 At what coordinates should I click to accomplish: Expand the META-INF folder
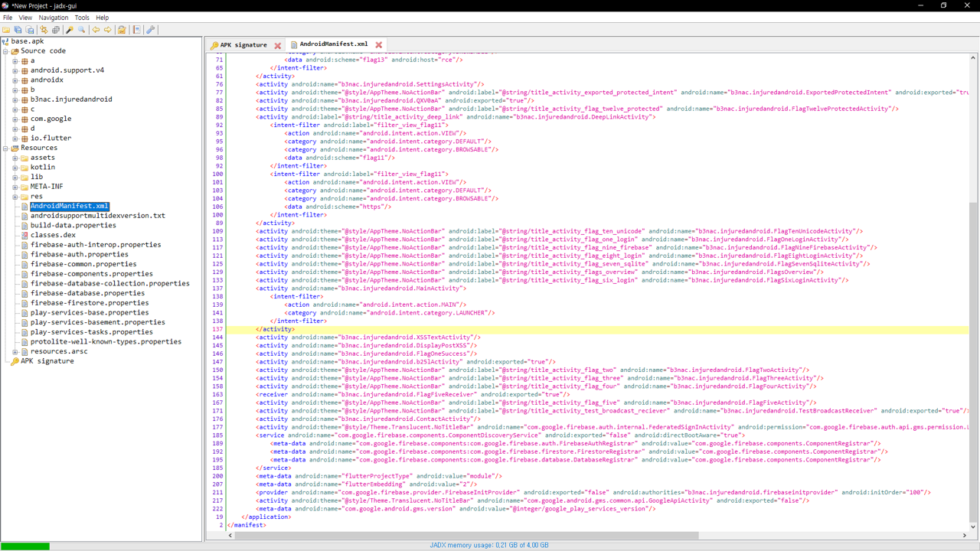(15, 187)
